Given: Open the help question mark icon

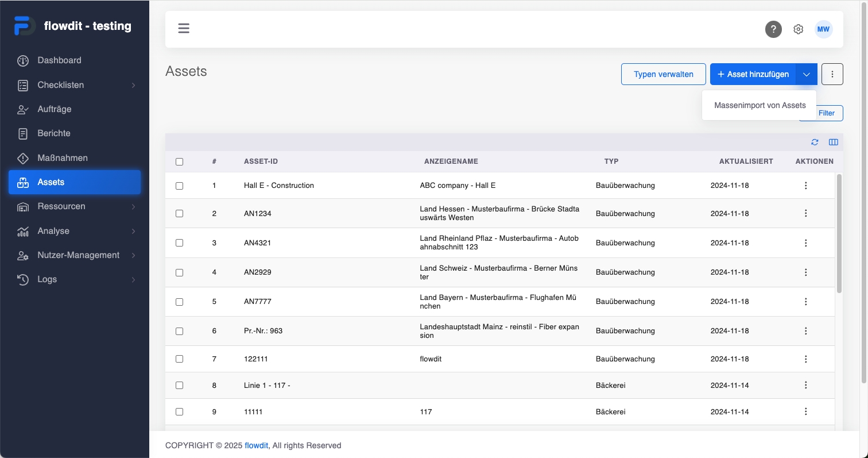Looking at the screenshot, I should click(x=773, y=29).
